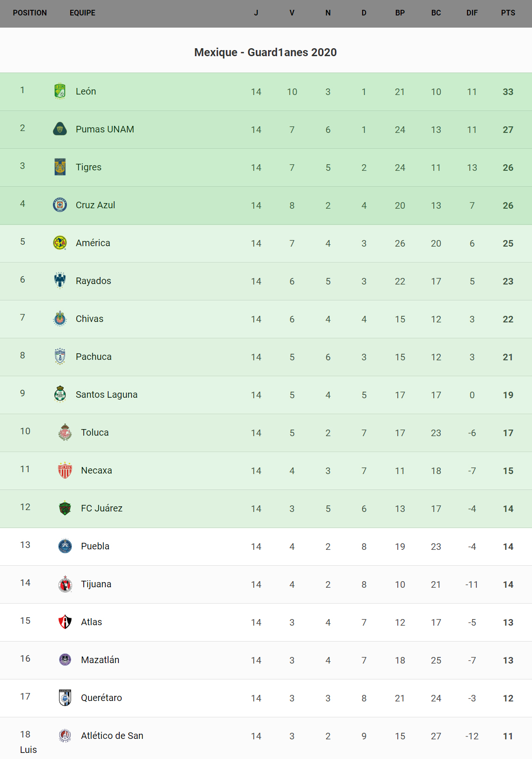Click the Chivas club badge
Image resolution: width=532 pixels, height=759 pixels.
[60, 319]
